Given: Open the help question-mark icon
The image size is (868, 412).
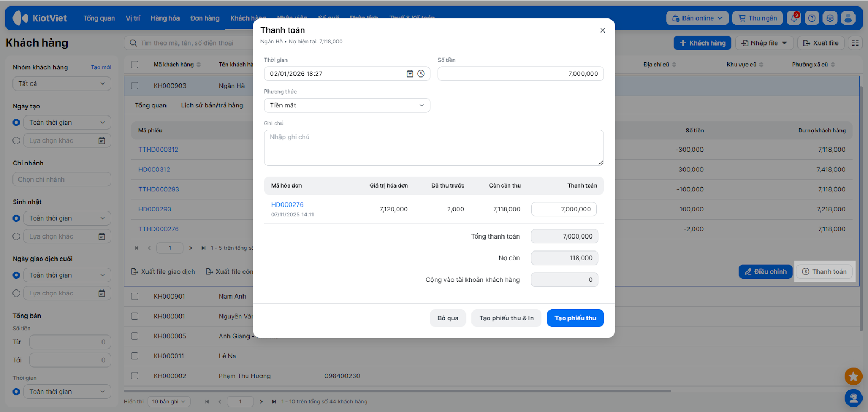Looking at the screenshot, I should [x=812, y=18].
